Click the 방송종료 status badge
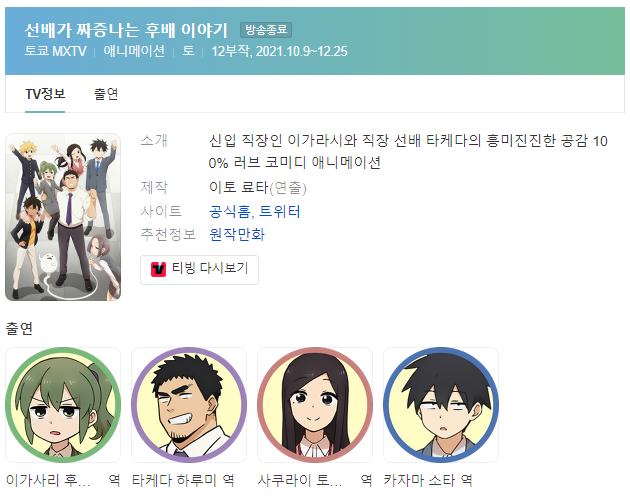This screenshot has width=630, height=500. click(x=266, y=30)
